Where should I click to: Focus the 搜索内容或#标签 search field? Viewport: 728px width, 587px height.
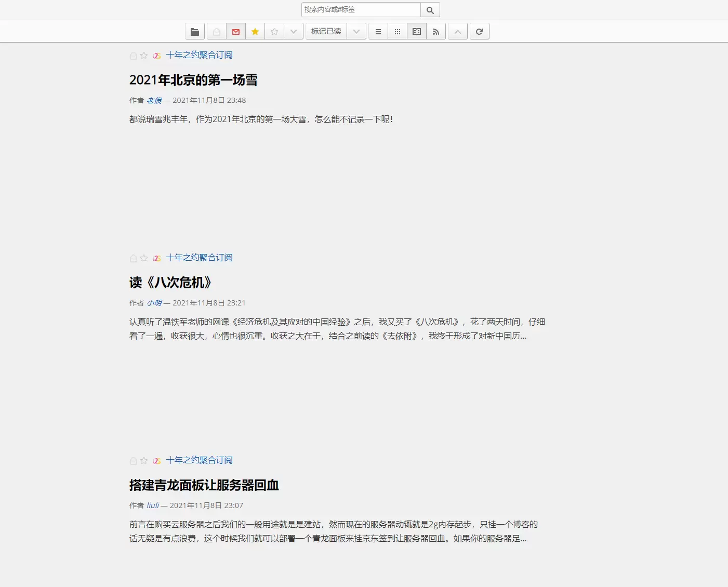coord(361,10)
